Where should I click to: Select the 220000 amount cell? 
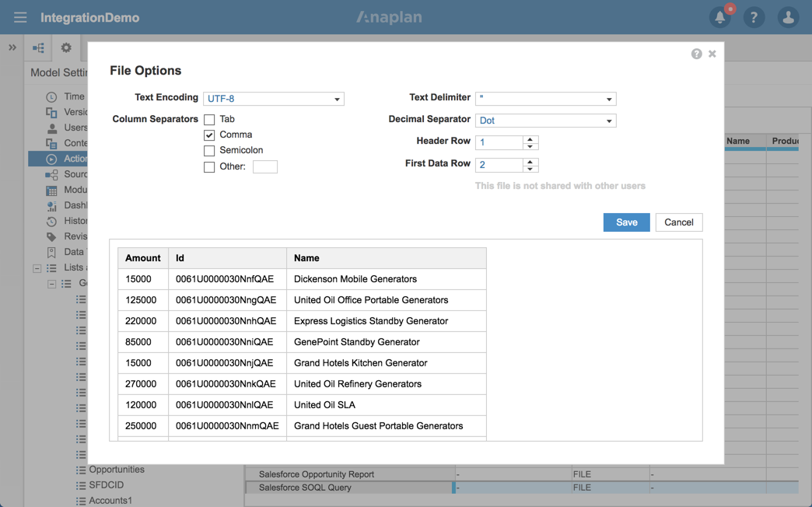143,321
